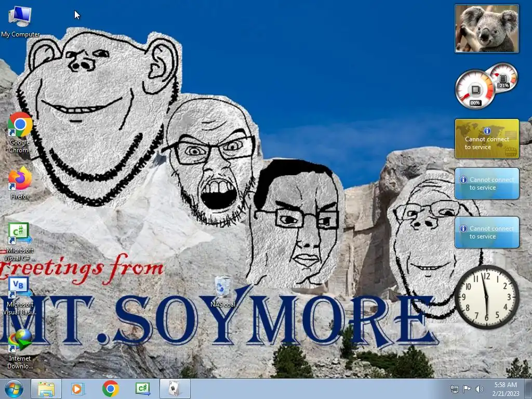Launch Chrome from the taskbar

[x=110, y=389]
